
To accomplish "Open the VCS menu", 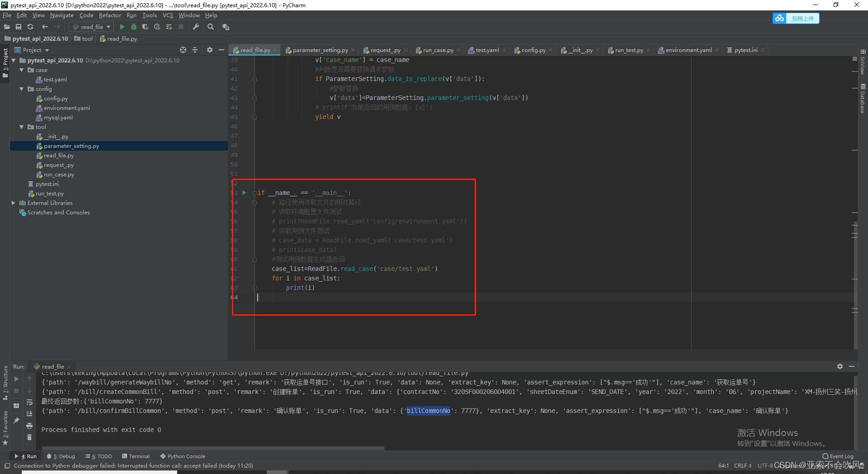I will [x=168, y=15].
